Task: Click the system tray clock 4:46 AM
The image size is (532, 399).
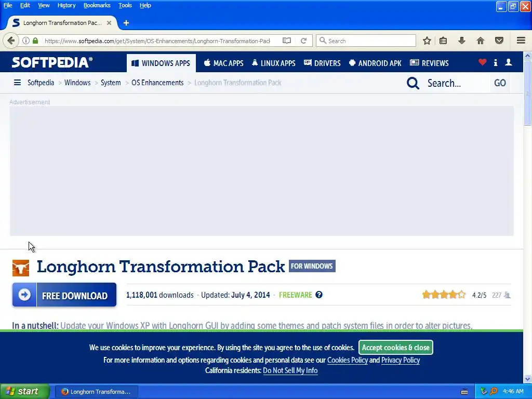Action: click(513, 391)
